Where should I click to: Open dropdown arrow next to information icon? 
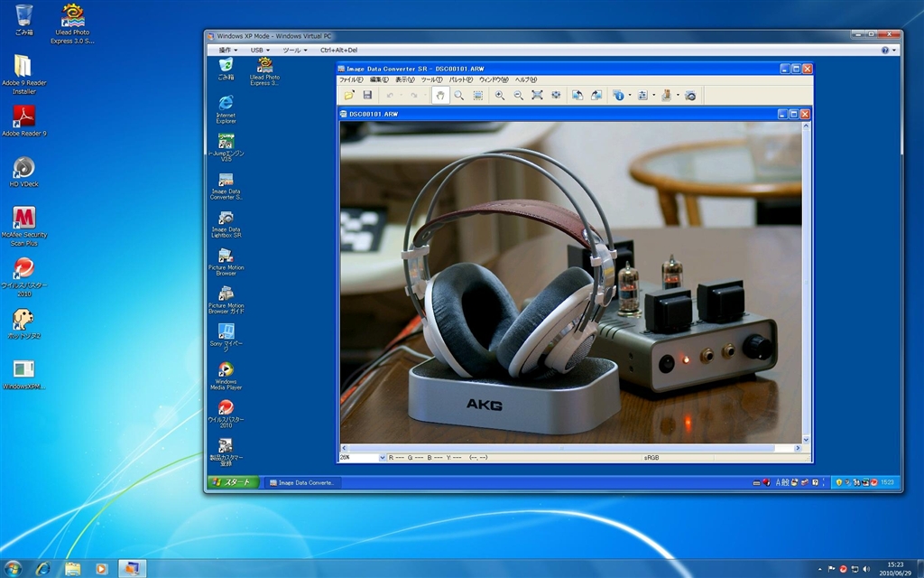point(629,95)
